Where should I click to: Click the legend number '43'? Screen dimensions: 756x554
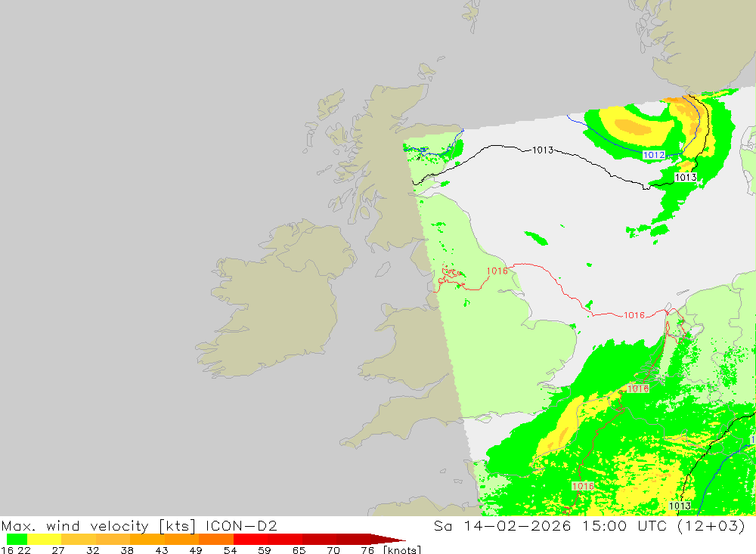click(x=162, y=550)
